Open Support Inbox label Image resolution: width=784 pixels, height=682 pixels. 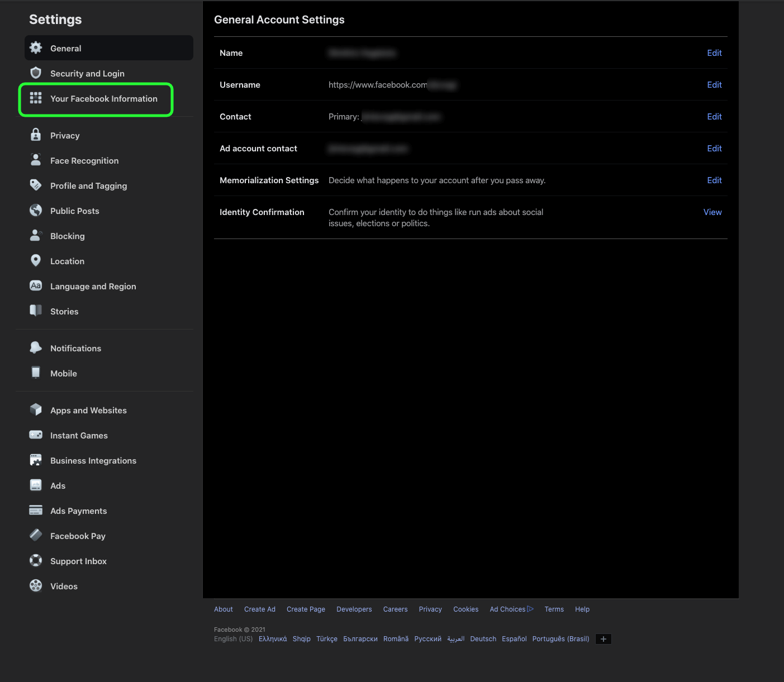click(79, 561)
